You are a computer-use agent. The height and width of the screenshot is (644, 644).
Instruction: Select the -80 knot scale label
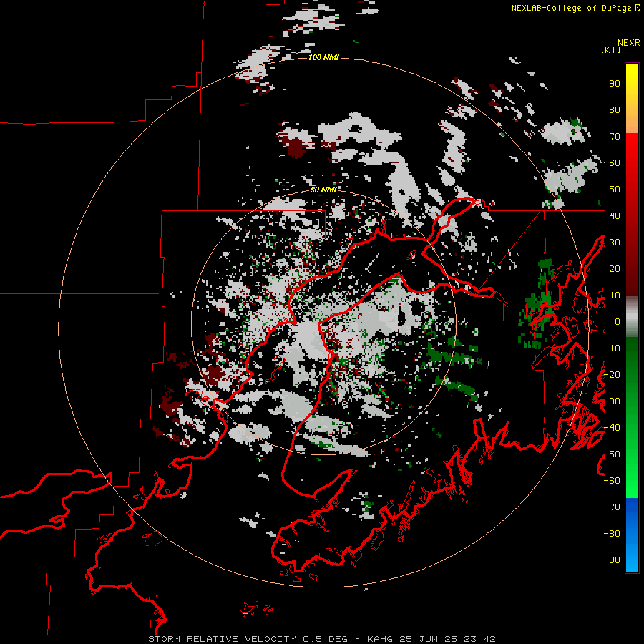point(612,534)
